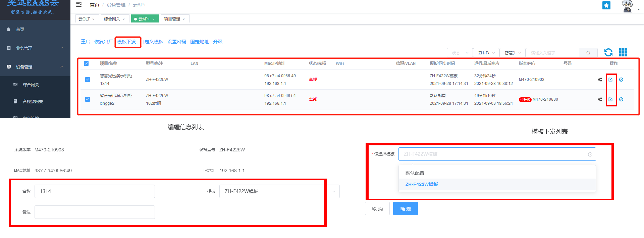Screen dimensions: 644x238
Task: Click the 模板下发 action link
Action: 126,42
